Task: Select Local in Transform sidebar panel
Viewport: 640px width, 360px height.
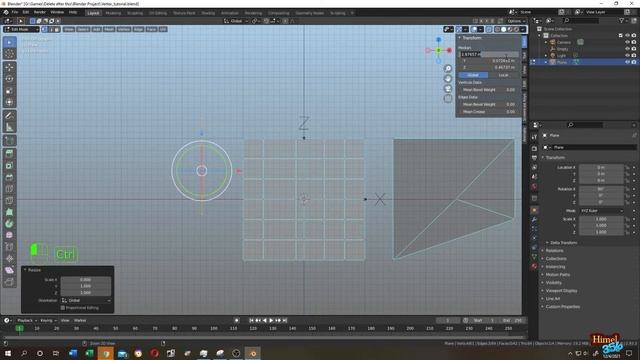Action: tap(503, 75)
